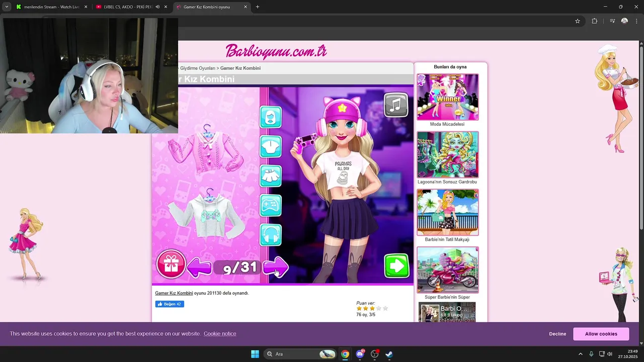Rate the game with the third star

point(372,309)
